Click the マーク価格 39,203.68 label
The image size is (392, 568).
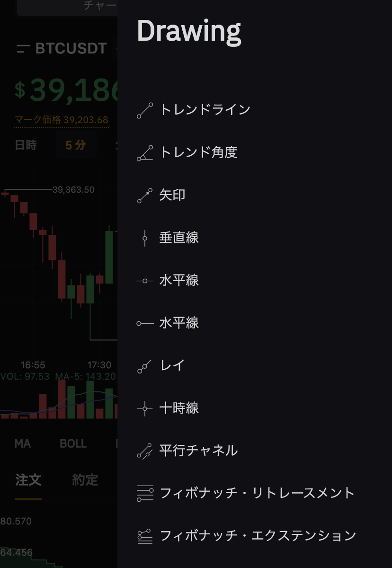(62, 120)
